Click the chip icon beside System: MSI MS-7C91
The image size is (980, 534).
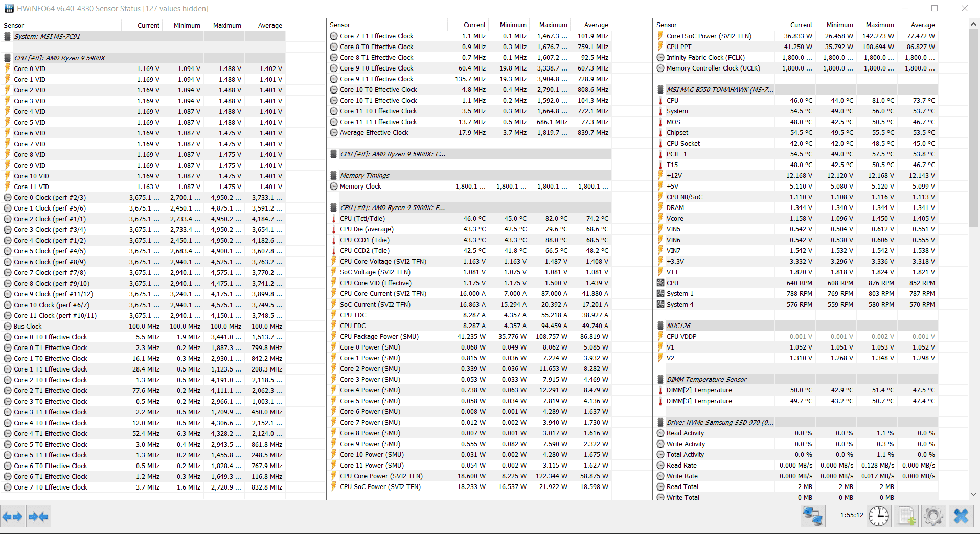click(8, 36)
